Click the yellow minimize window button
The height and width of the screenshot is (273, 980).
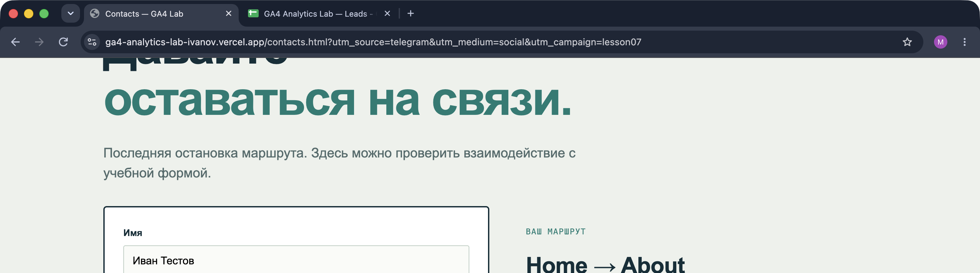[29, 14]
